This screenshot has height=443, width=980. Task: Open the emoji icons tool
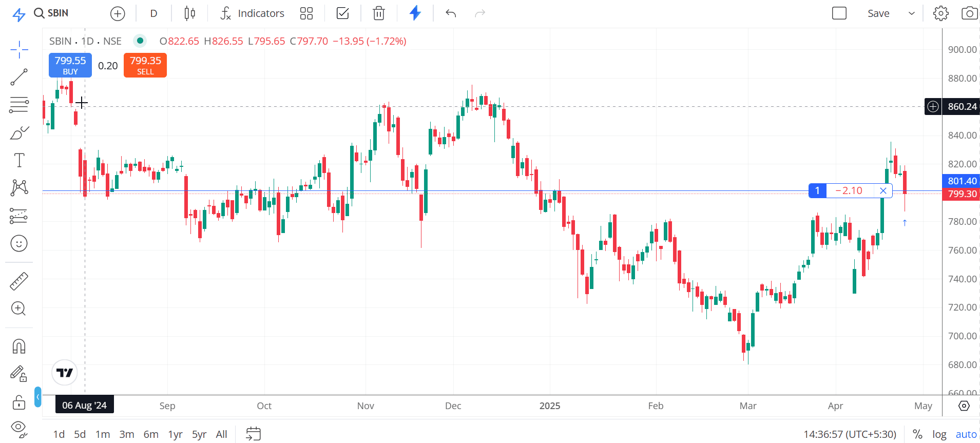click(x=19, y=243)
